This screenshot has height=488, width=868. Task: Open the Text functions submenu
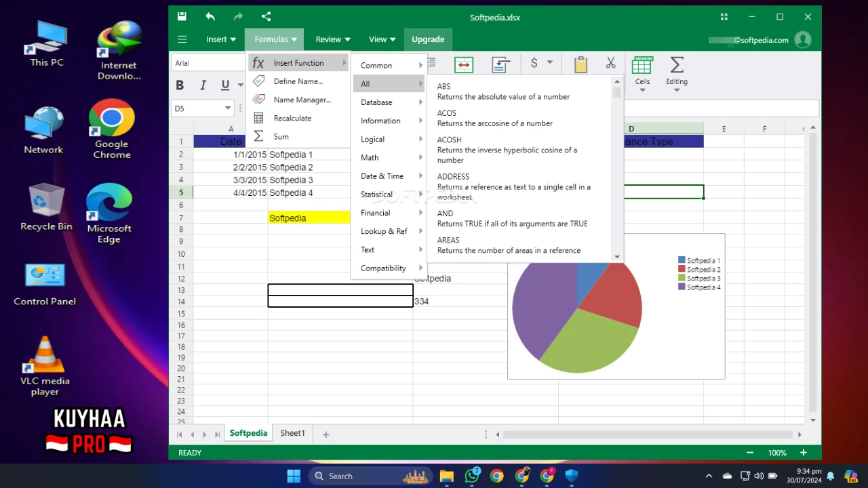pyautogui.click(x=389, y=249)
